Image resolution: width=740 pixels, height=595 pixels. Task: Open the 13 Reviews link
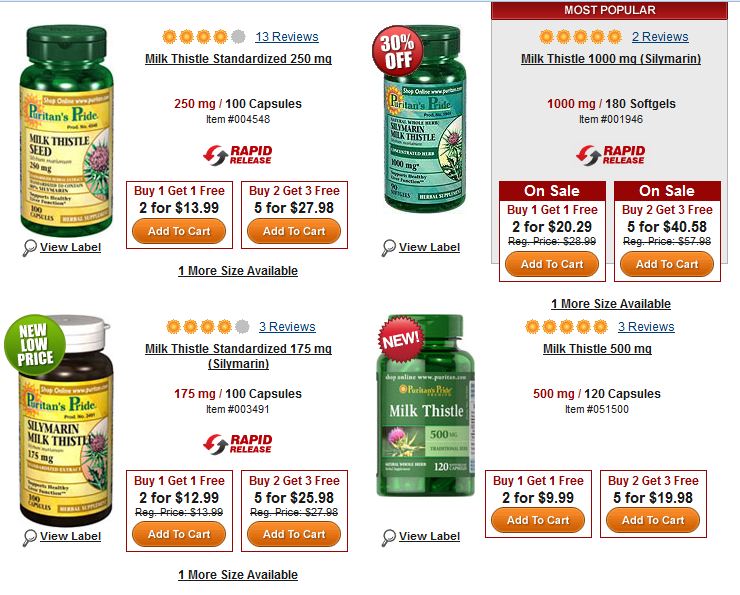[287, 37]
